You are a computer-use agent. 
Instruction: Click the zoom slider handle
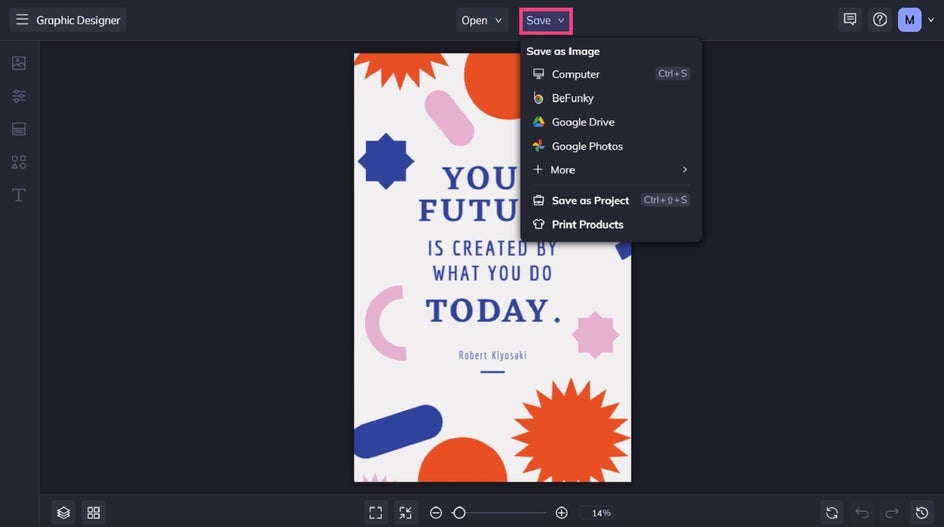click(459, 513)
